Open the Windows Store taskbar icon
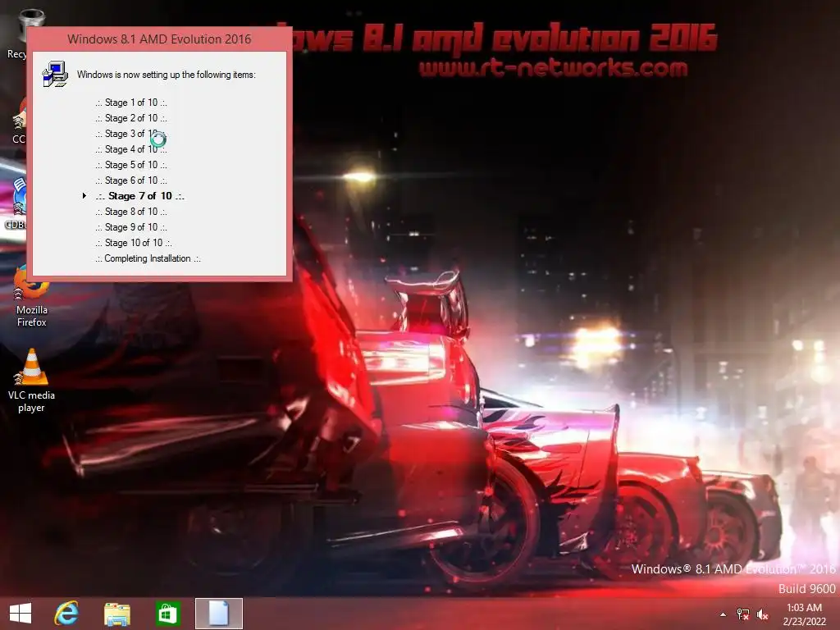 click(x=167, y=614)
